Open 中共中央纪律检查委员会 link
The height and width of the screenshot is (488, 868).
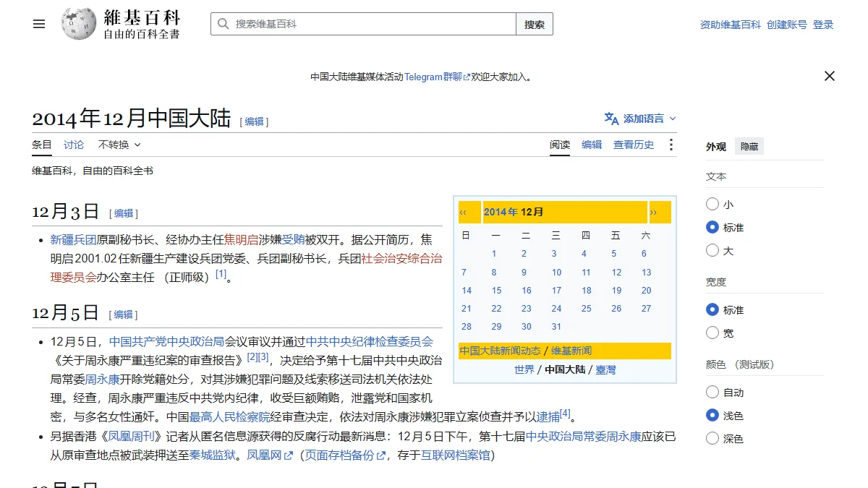[x=369, y=341]
